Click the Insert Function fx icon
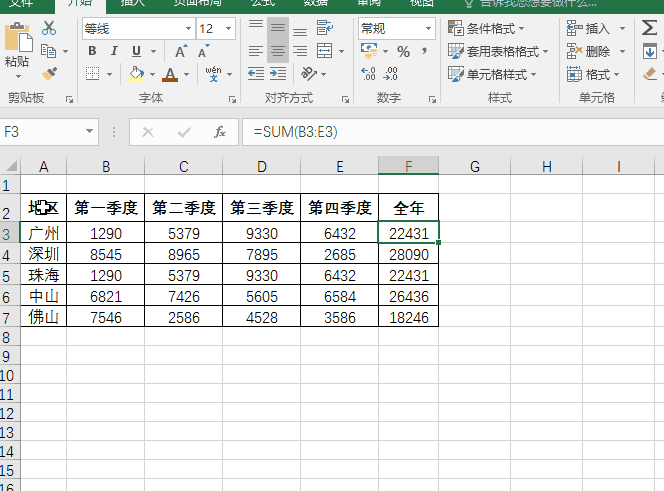Viewport: 664px width, 491px height. pyautogui.click(x=220, y=132)
